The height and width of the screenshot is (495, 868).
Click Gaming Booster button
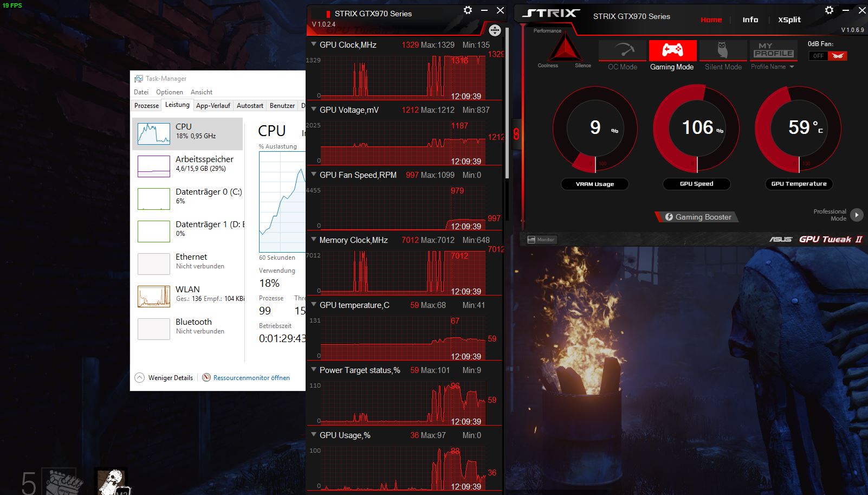(698, 217)
